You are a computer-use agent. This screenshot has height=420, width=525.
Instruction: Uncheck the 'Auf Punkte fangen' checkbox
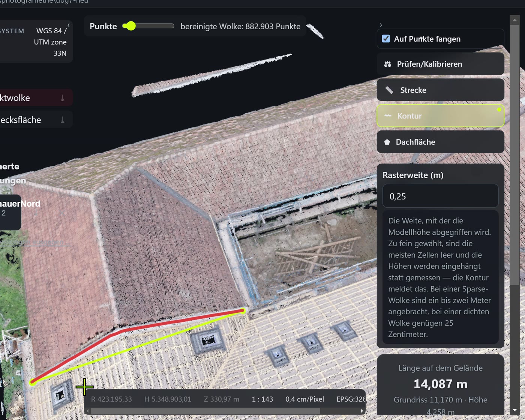click(x=386, y=39)
